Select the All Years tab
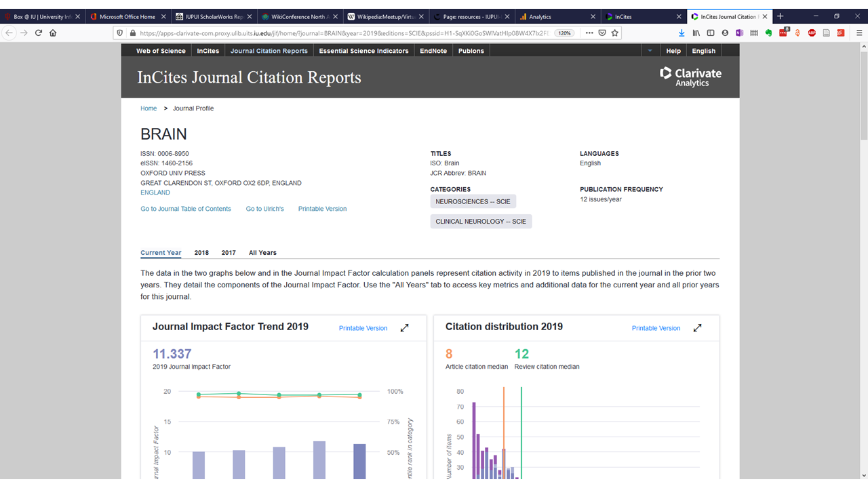The width and height of the screenshot is (868, 488). pyautogui.click(x=262, y=253)
